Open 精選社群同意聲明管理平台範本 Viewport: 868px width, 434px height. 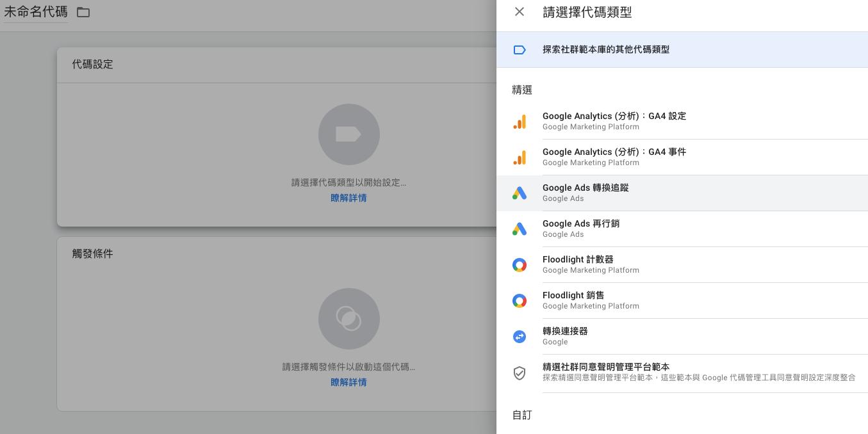click(682, 373)
